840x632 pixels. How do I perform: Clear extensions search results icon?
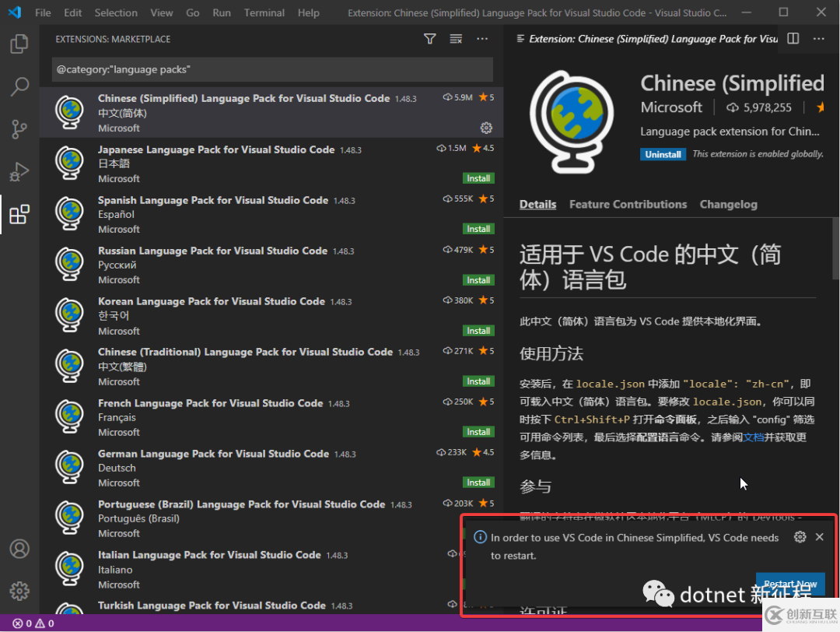(456, 39)
